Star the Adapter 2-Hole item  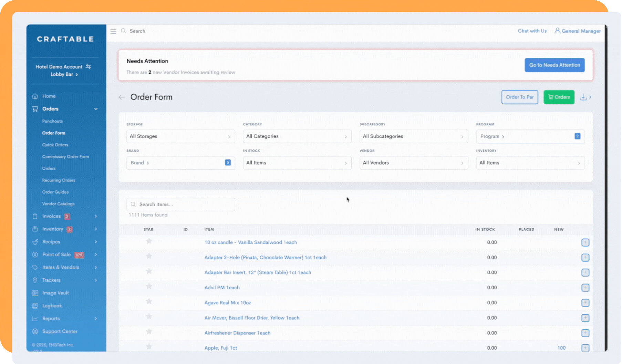tap(149, 256)
